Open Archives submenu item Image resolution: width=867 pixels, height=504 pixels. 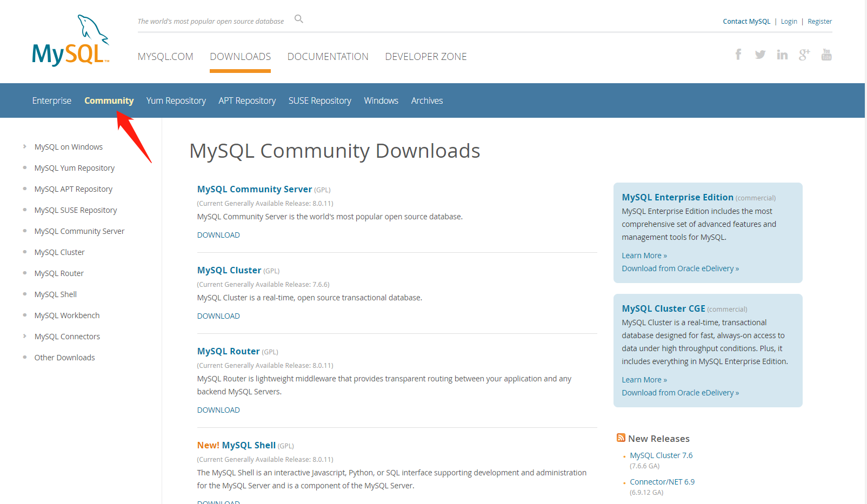[427, 100]
